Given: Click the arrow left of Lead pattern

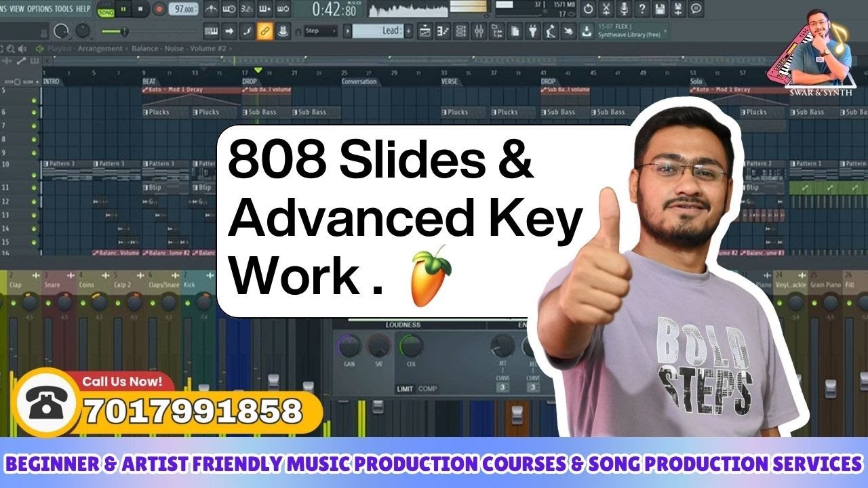Looking at the screenshot, I should [348, 31].
